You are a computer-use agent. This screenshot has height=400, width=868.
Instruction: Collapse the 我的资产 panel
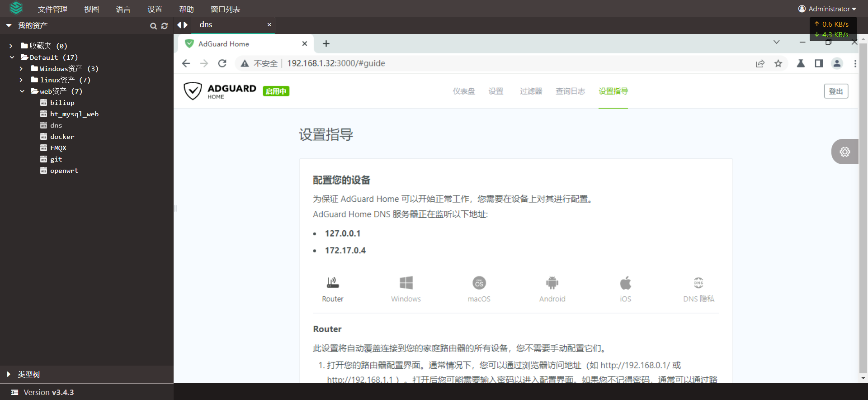coord(9,26)
